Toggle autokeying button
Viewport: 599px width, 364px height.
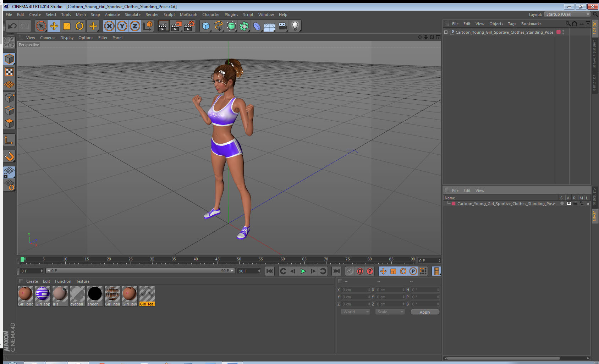pyautogui.click(x=360, y=271)
